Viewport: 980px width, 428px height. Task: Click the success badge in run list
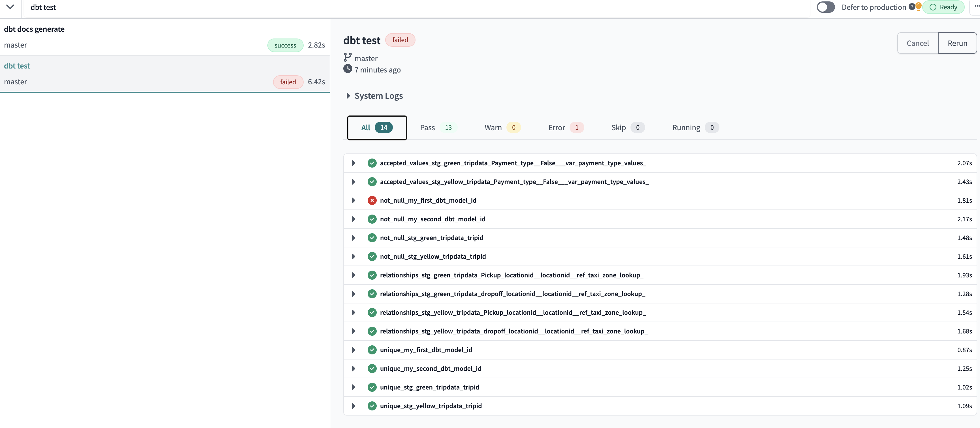pyautogui.click(x=285, y=45)
